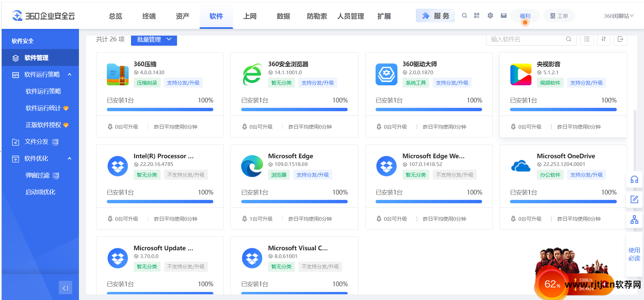Open customer support headset icon

(x=634, y=179)
